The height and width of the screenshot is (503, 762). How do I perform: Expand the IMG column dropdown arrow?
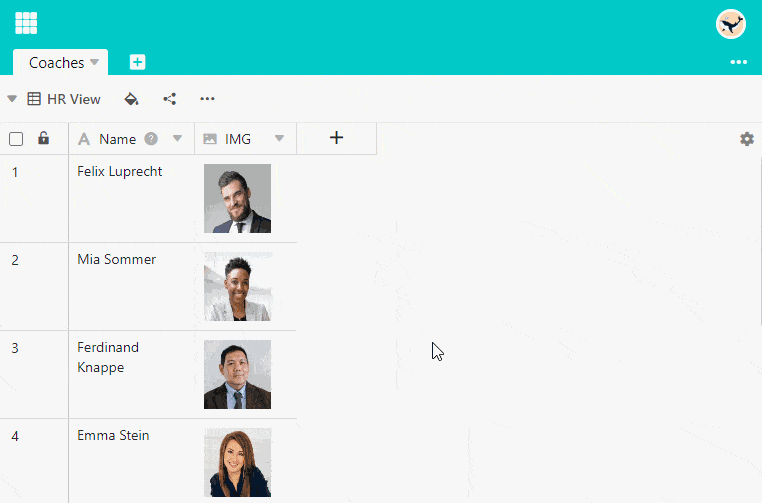tap(279, 139)
